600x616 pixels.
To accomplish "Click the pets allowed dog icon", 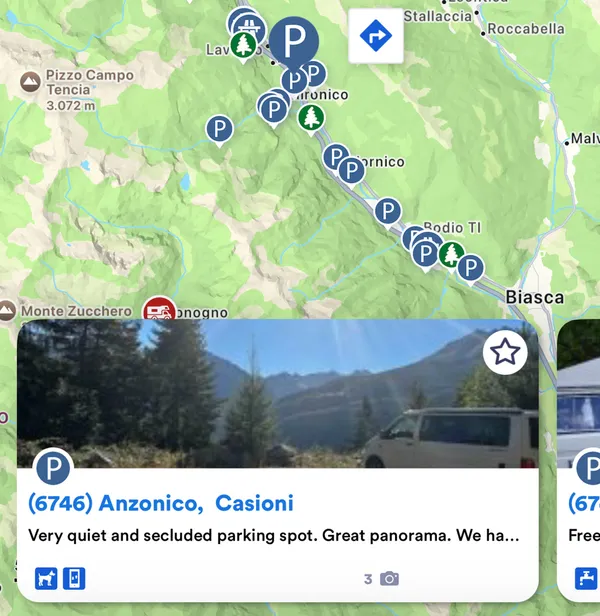I will click(x=46, y=579).
